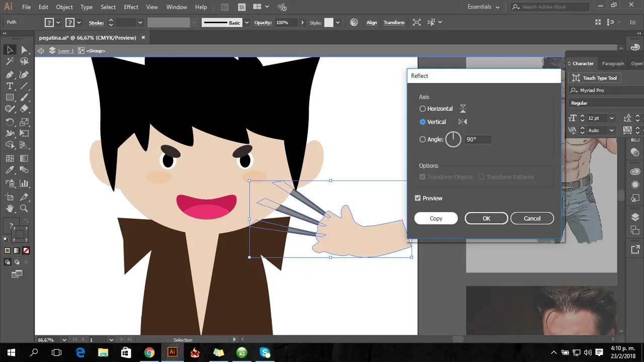Select the Eyedropper tool
Image resolution: width=644 pixels, height=362 pixels.
[10, 171]
